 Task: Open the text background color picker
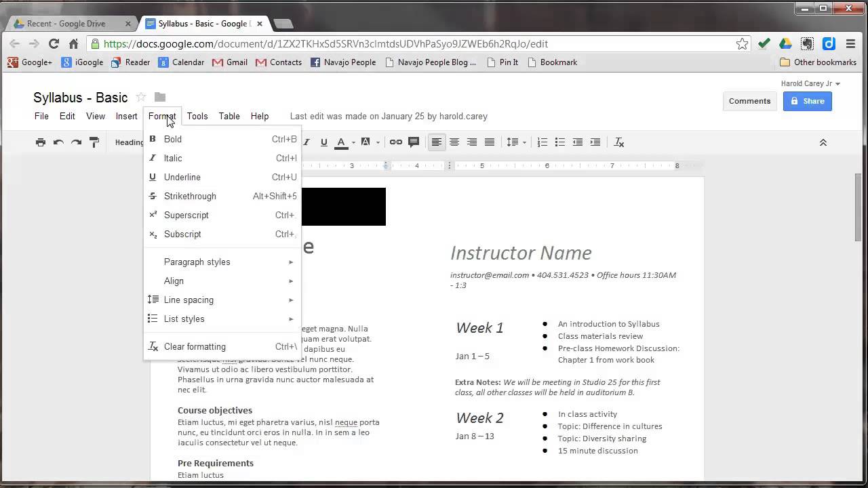(x=370, y=142)
